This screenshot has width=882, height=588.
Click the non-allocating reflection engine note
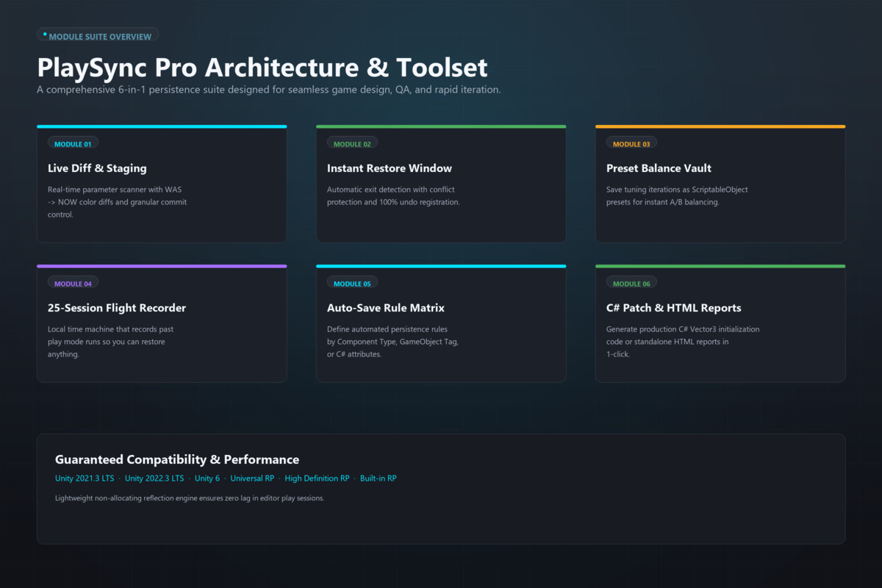(x=190, y=498)
